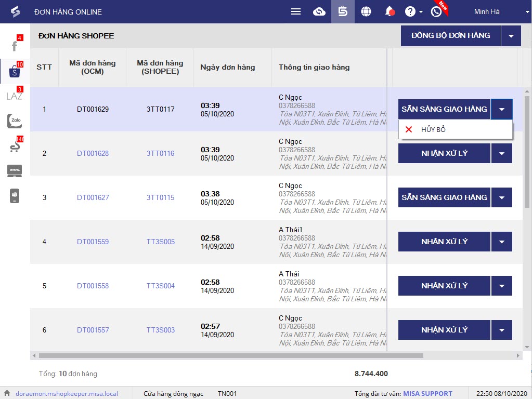Expand the action dropdown for order DT001627

tap(502, 197)
